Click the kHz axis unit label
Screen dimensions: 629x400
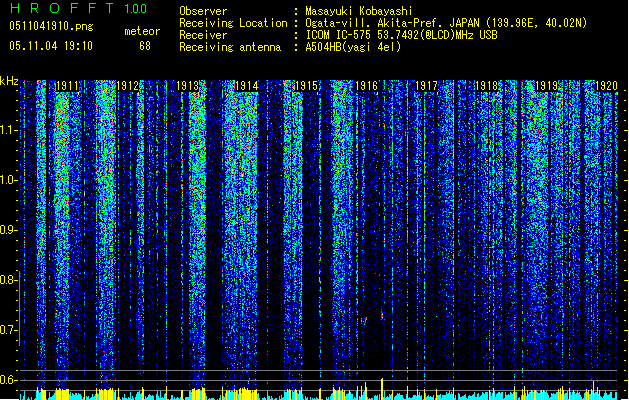9,81
